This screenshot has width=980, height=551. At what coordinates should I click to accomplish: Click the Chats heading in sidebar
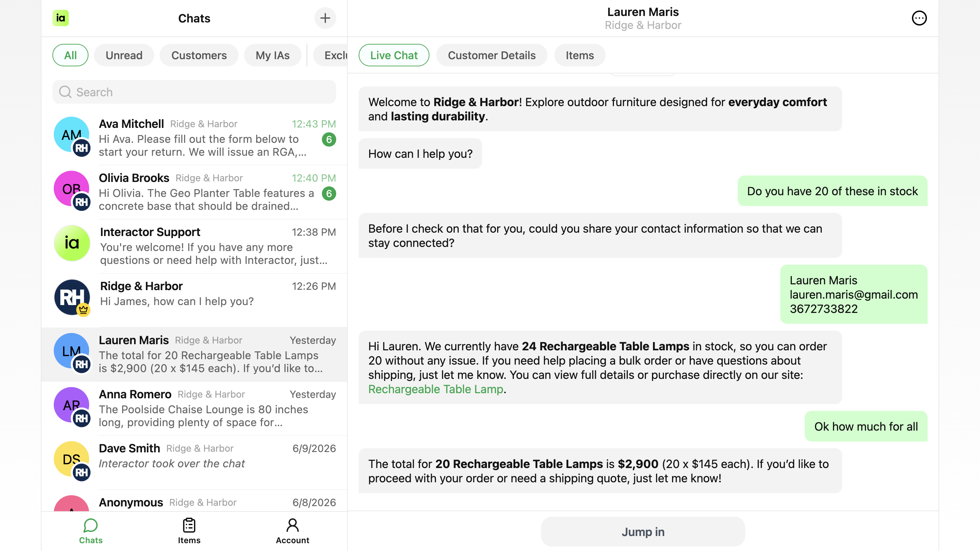[194, 18]
